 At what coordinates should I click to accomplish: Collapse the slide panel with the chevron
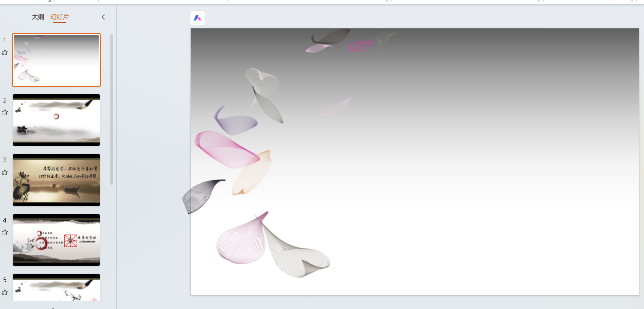(103, 17)
